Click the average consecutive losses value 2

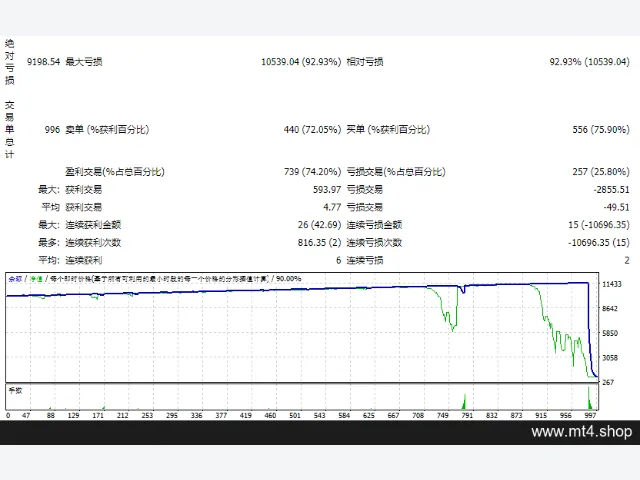pos(627,260)
